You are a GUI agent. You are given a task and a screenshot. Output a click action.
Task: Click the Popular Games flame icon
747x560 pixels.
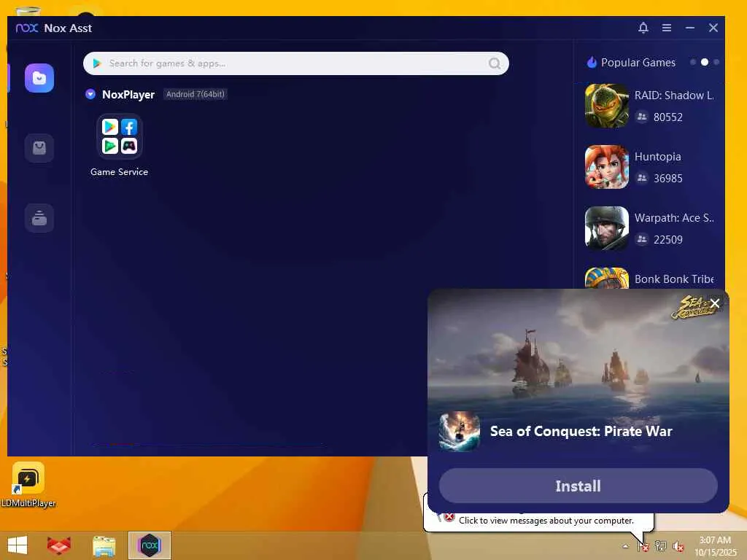click(592, 63)
